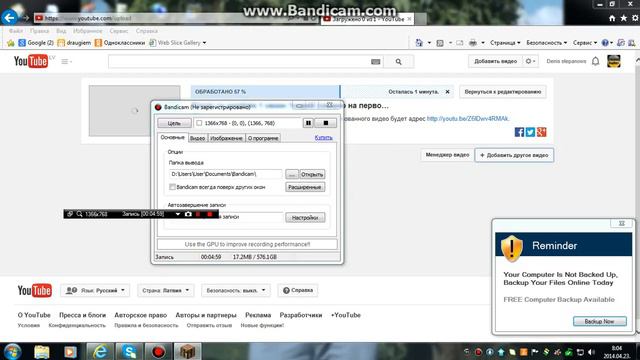Viewport: 640px width, 360px height.
Task: Click the camera screenshot icon on recording bar
Action: 188,214
